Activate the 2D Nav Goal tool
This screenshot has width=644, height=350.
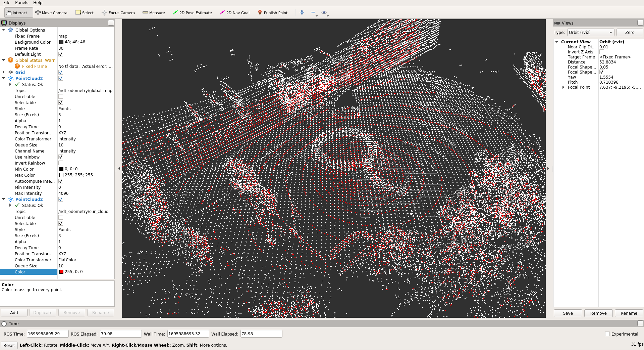pyautogui.click(x=234, y=12)
